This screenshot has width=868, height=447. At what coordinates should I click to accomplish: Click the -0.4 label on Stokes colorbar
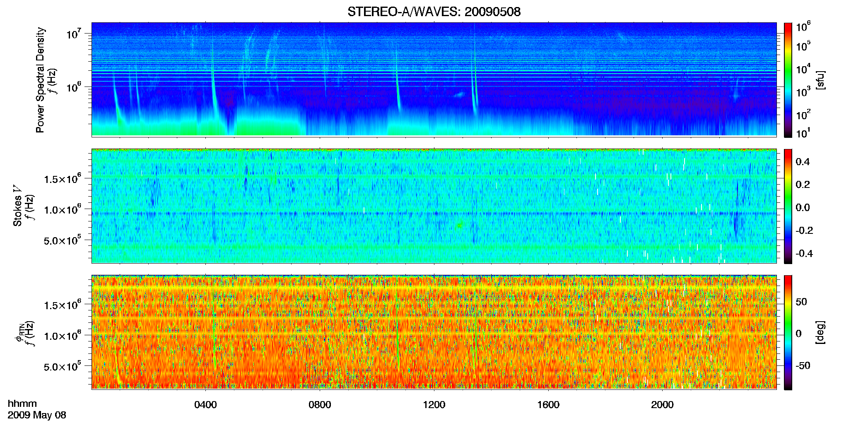point(804,253)
